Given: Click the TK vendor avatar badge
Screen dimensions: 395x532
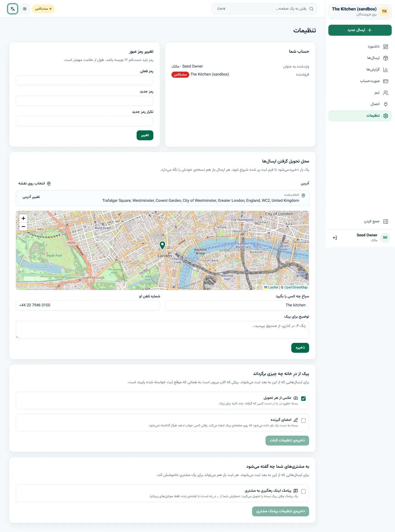Looking at the screenshot, I should pyautogui.click(x=384, y=12).
